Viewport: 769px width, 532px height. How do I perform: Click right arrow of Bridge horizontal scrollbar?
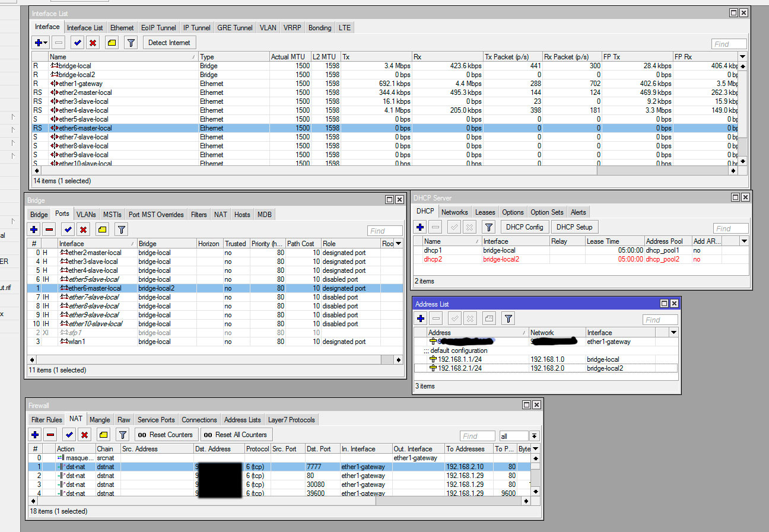tap(399, 360)
